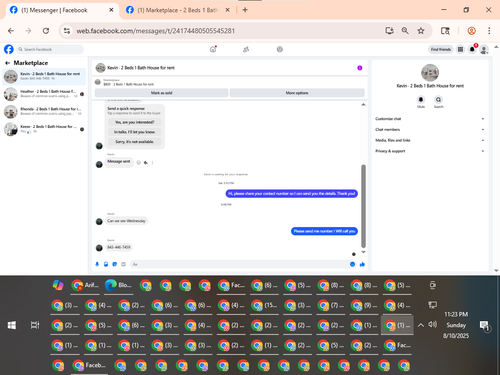
Task: Close the Marketplace browser tab
Action: [x=227, y=10]
